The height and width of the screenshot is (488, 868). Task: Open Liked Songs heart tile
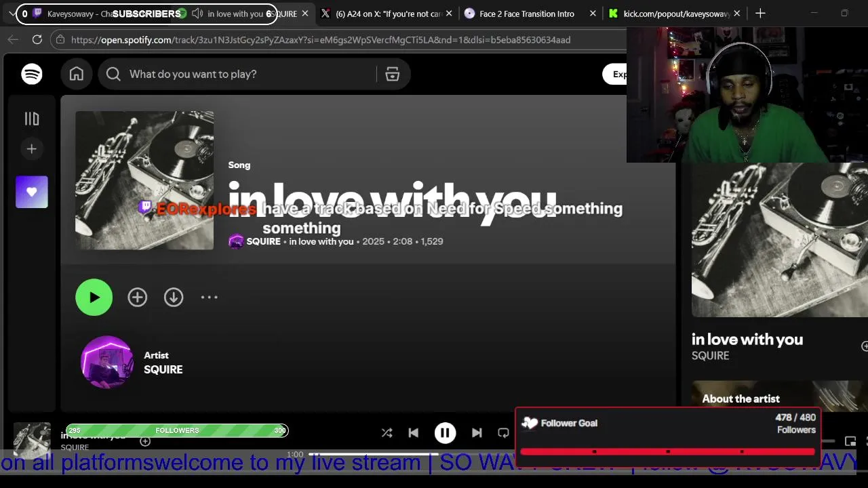[x=32, y=192]
